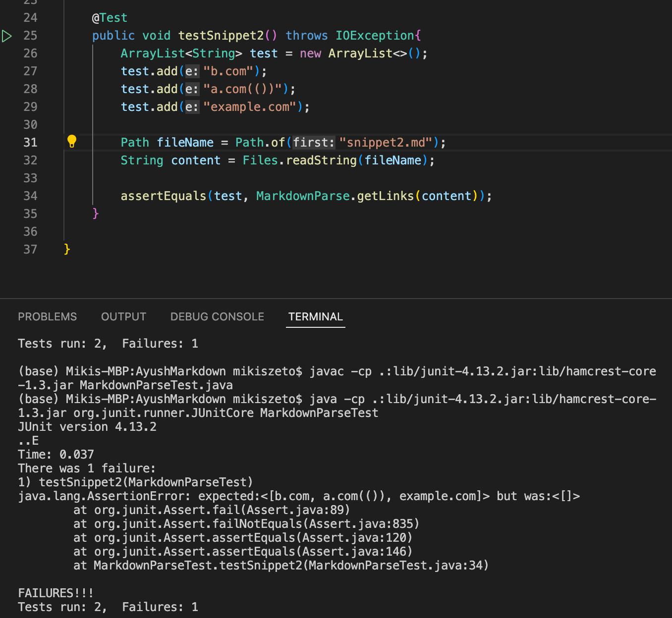Click the closing brace on line 37
This screenshot has height=618, width=672.
click(x=67, y=249)
